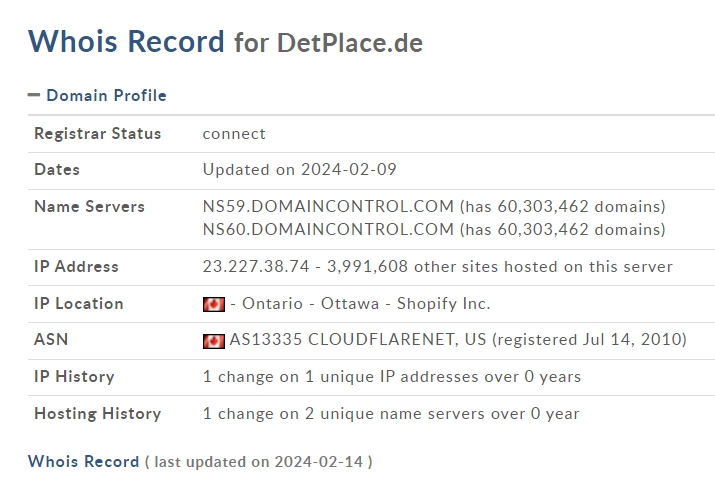Click the connect status value

click(234, 134)
